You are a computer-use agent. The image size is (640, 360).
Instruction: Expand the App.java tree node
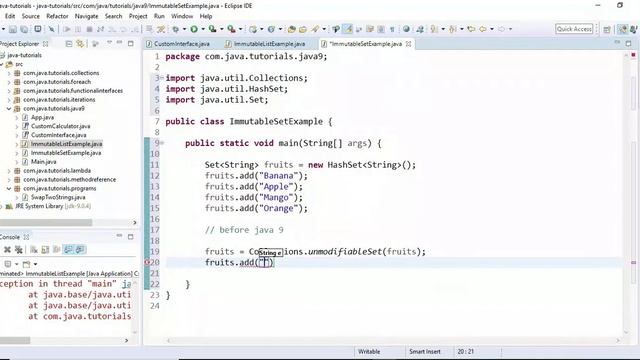[17, 118]
